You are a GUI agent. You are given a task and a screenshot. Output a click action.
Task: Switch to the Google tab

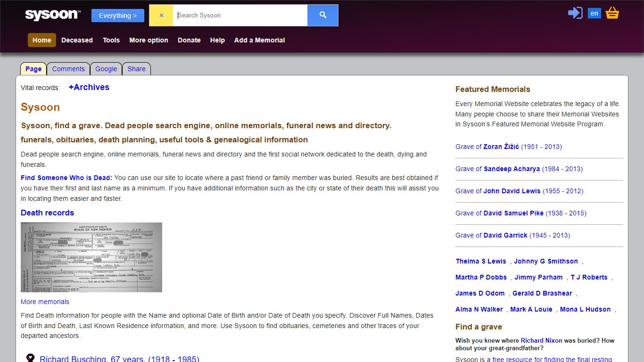click(x=106, y=69)
